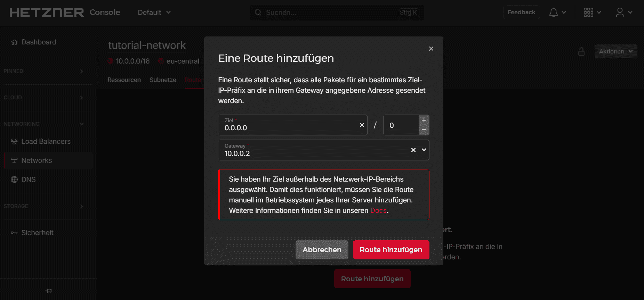Click into the Ziel IP input field
Image resolution: width=644 pixels, height=300 pixels.
pos(289,127)
